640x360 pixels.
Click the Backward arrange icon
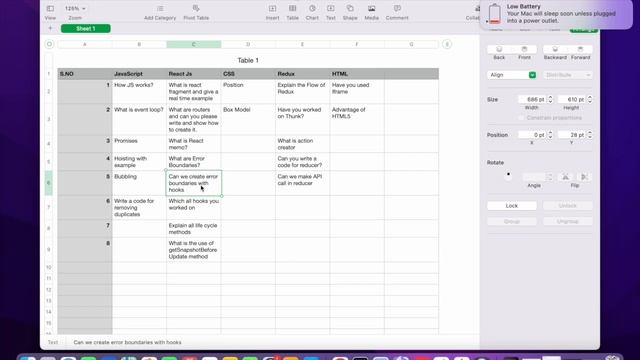point(555,49)
